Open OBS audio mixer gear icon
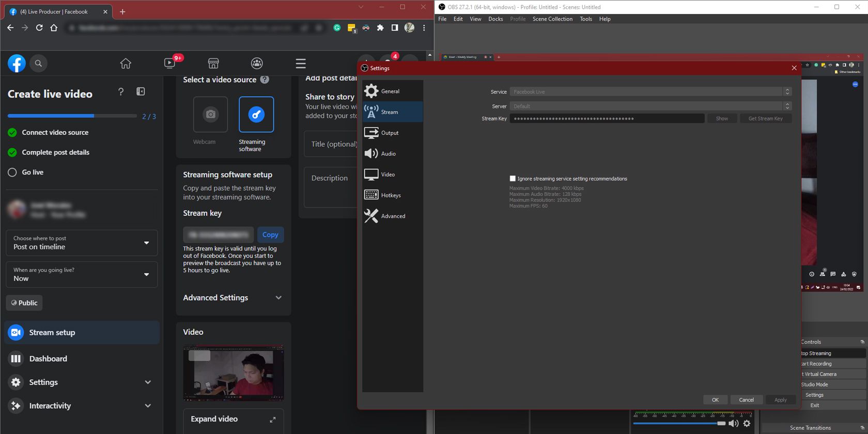Screen dimensions: 868x434 (x=747, y=424)
